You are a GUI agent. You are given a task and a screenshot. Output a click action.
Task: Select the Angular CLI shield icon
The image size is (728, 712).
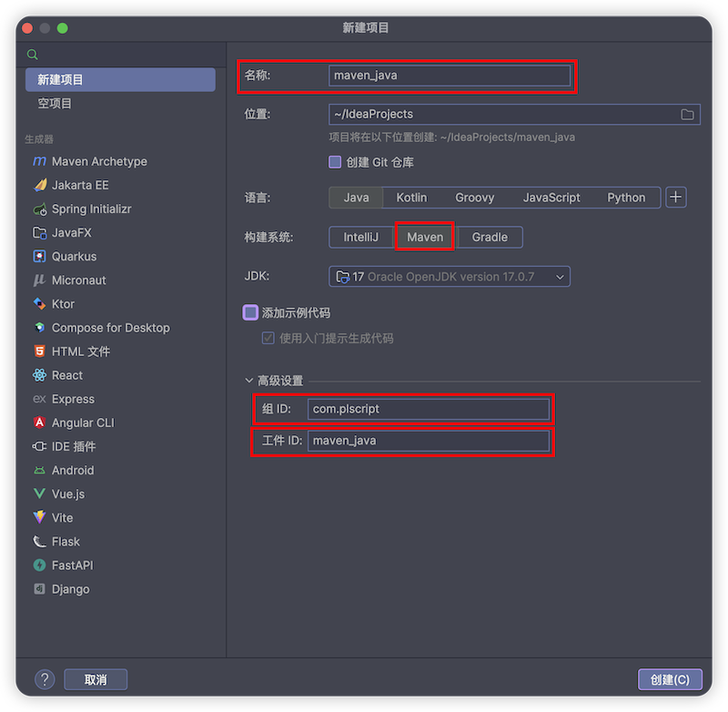(39, 422)
